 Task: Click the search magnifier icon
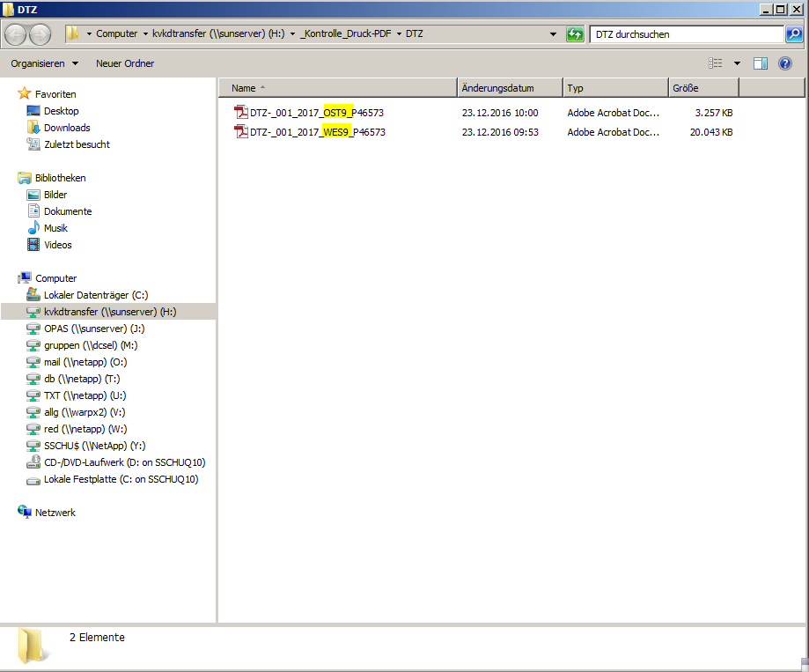click(793, 34)
